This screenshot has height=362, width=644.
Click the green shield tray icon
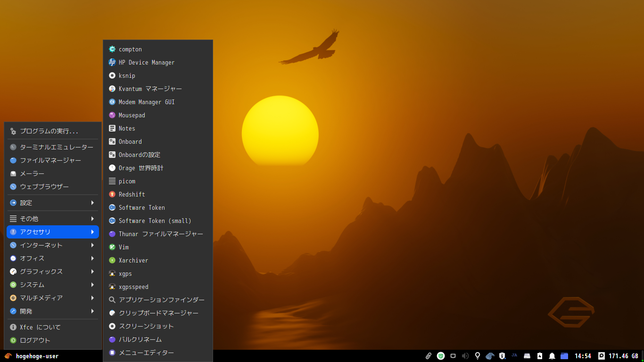(441, 356)
